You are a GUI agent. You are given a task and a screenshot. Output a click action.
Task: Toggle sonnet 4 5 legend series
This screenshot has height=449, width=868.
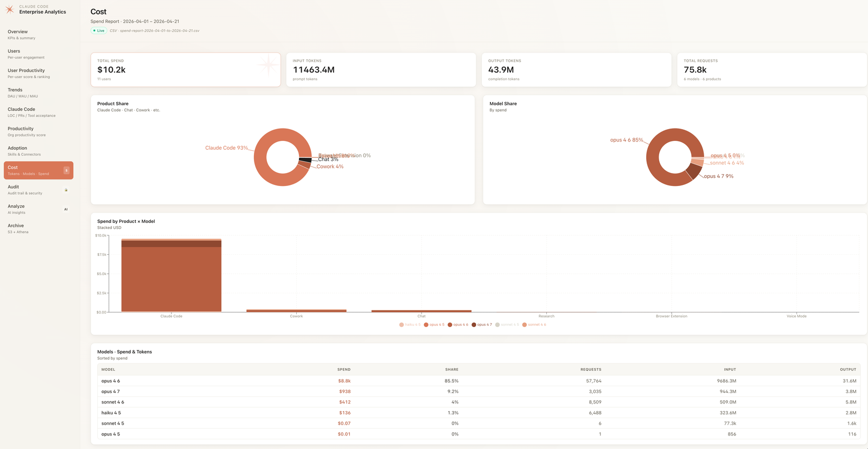coord(507,325)
